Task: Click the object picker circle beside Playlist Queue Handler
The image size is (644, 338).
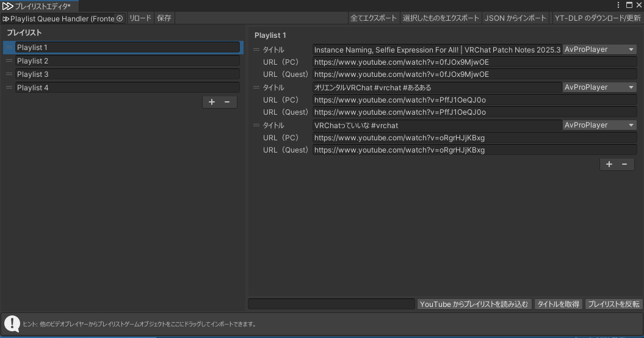Action: tap(120, 18)
